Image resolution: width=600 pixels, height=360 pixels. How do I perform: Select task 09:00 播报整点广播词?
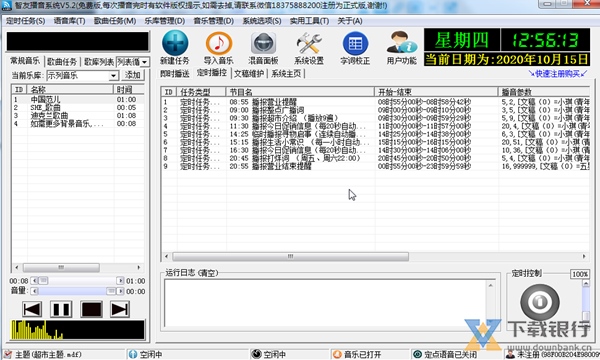tap(375, 110)
